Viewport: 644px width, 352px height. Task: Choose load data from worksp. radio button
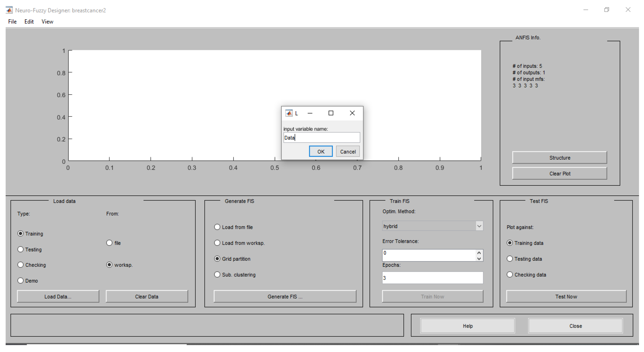coord(109,265)
